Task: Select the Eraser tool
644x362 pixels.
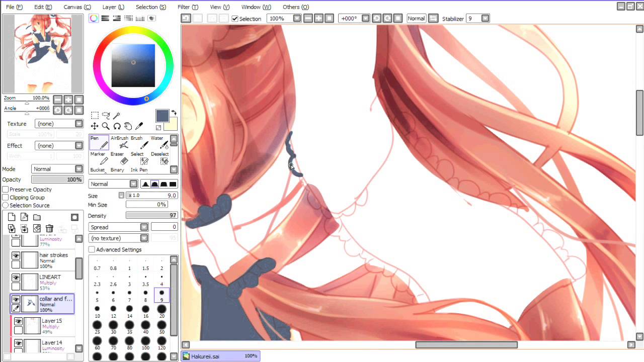Action: point(119,159)
